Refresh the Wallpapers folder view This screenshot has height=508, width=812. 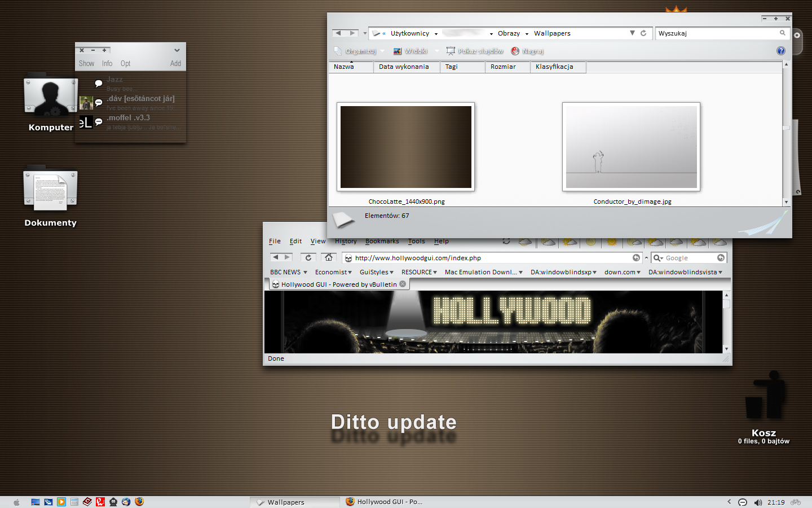point(643,33)
